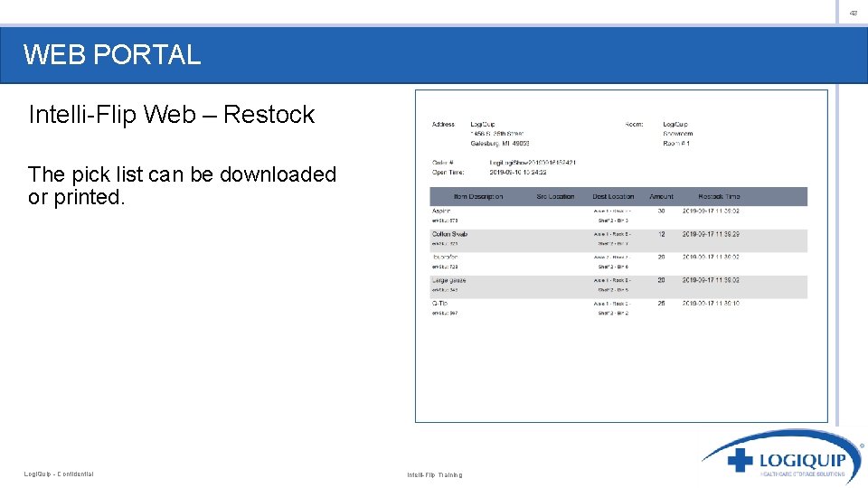Select the Cotton Swab item name

pyautogui.click(x=449, y=234)
